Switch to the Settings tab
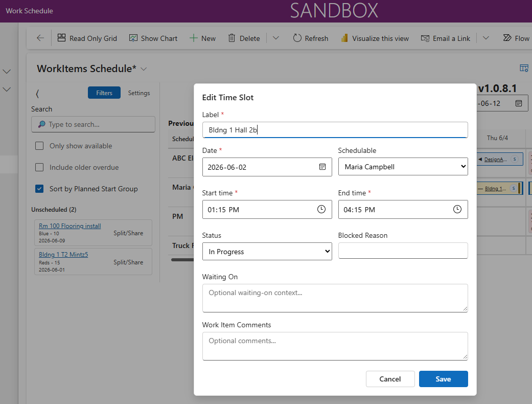This screenshot has height=404, width=532. pyautogui.click(x=139, y=93)
